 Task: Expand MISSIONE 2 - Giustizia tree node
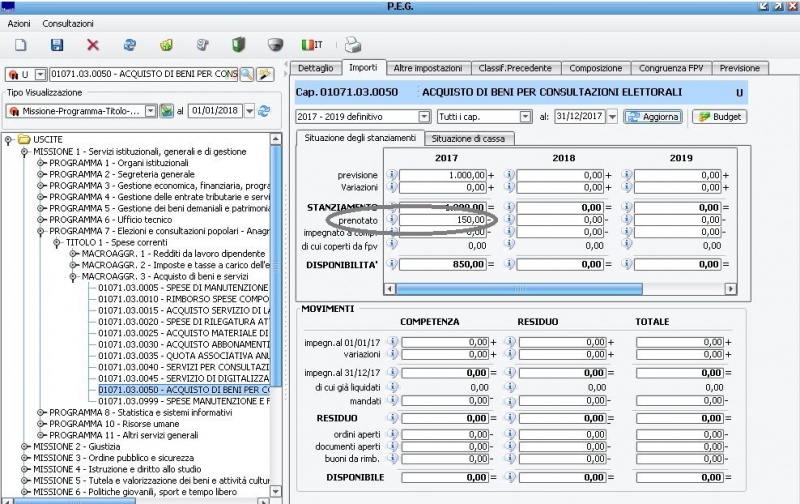25,446
